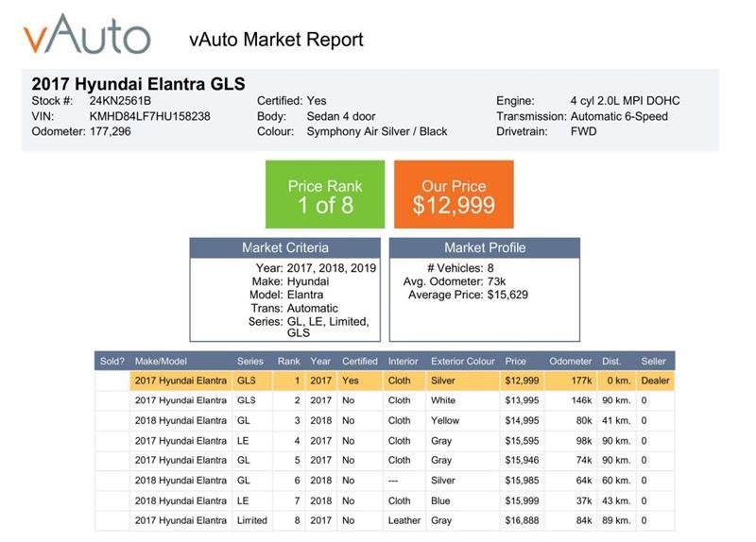Viewport: 756px width, 542px height.
Task: Click Limited series cell
Action: click(x=251, y=520)
